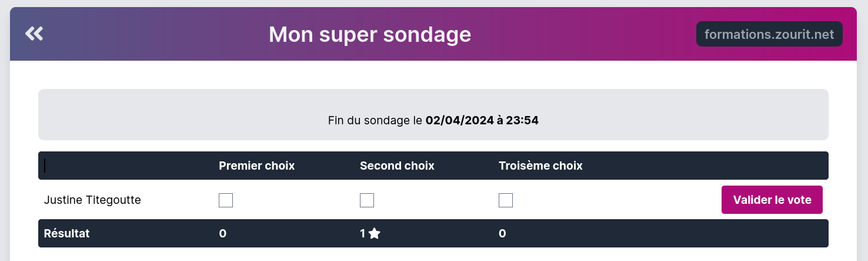Click the Fin du sondage le text

click(375, 121)
